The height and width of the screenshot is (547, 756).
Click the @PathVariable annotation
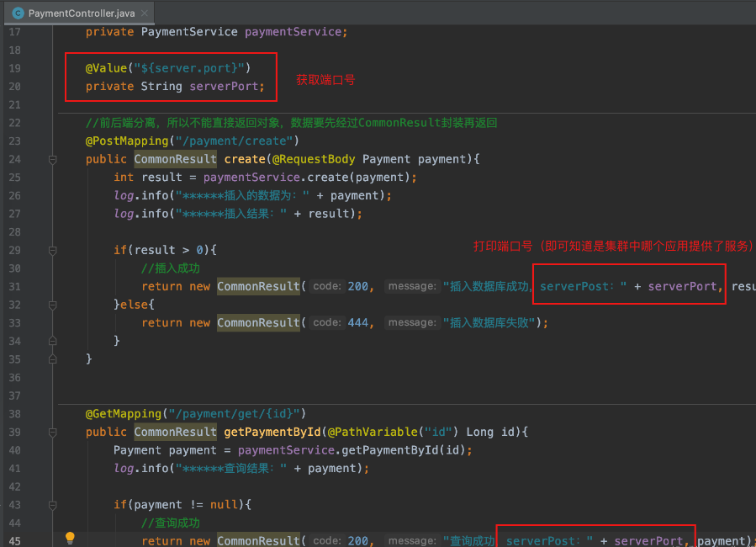coord(373,432)
